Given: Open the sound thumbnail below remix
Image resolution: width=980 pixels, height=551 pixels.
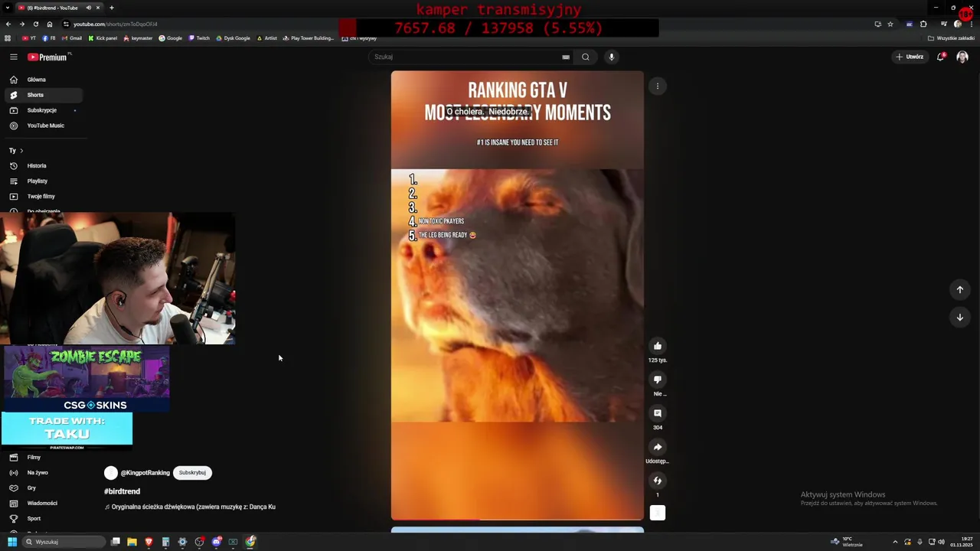Looking at the screenshot, I should [658, 513].
